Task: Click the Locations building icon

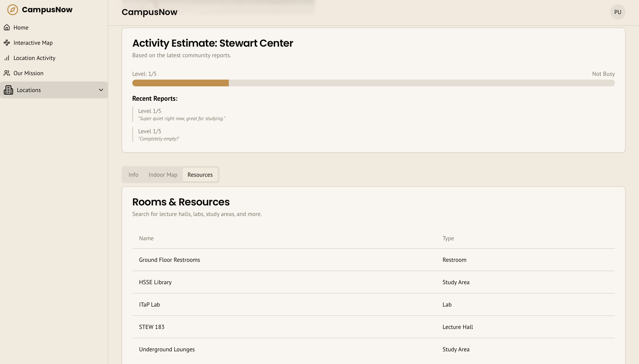Action: click(8, 90)
